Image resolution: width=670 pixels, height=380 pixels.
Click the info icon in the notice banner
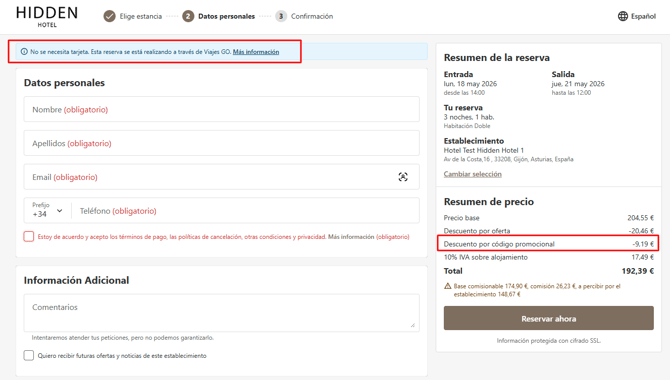tap(24, 52)
